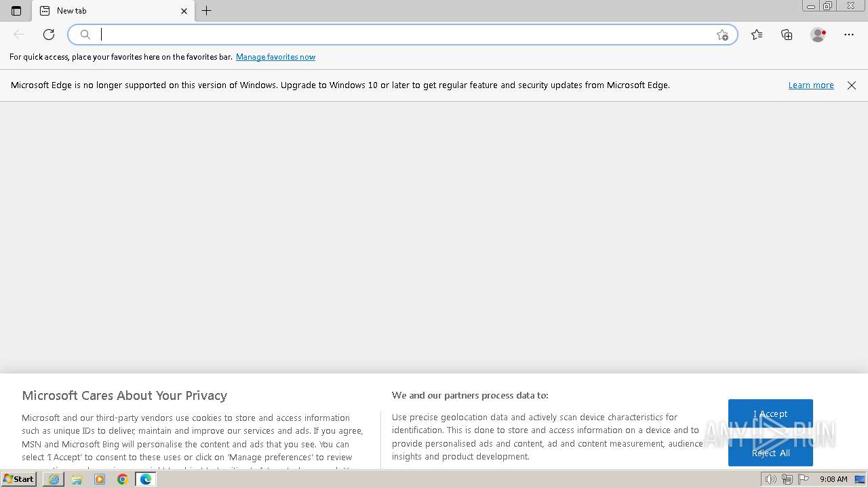Open Settings and more ellipsis menu
This screenshot has height=488, width=868.
tap(849, 35)
